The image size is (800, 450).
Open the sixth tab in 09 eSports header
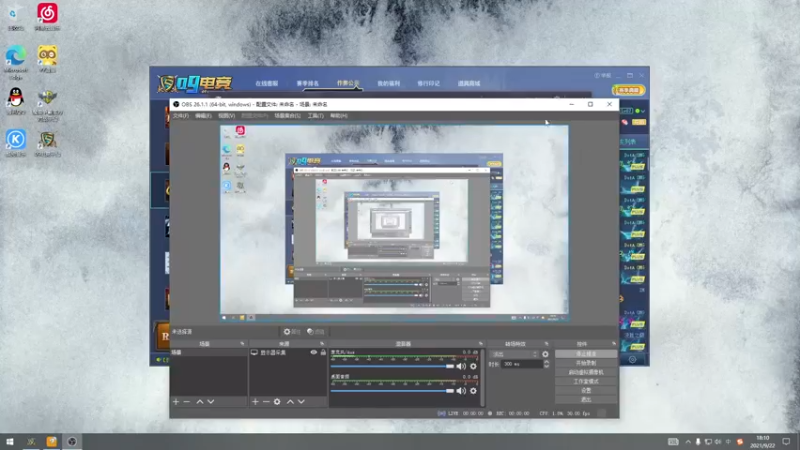469,83
